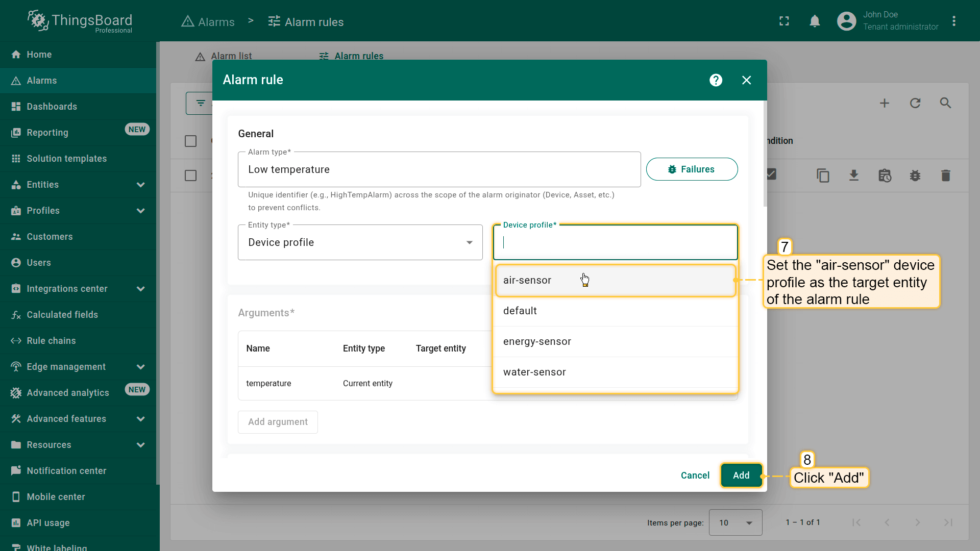
Task: Click the search magnifier icon
Action: click(945, 103)
